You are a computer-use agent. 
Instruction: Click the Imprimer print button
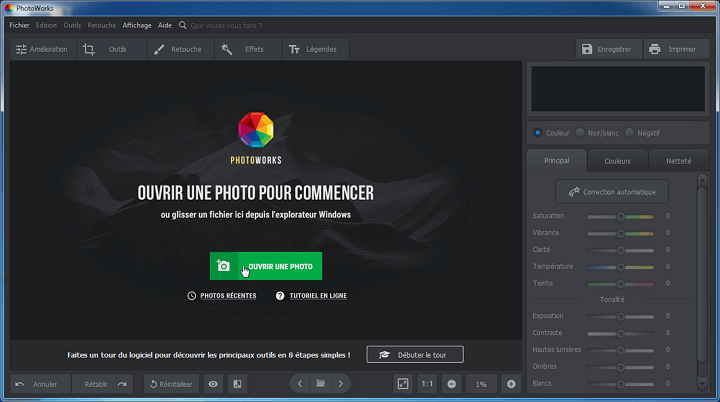[x=675, y=49]
